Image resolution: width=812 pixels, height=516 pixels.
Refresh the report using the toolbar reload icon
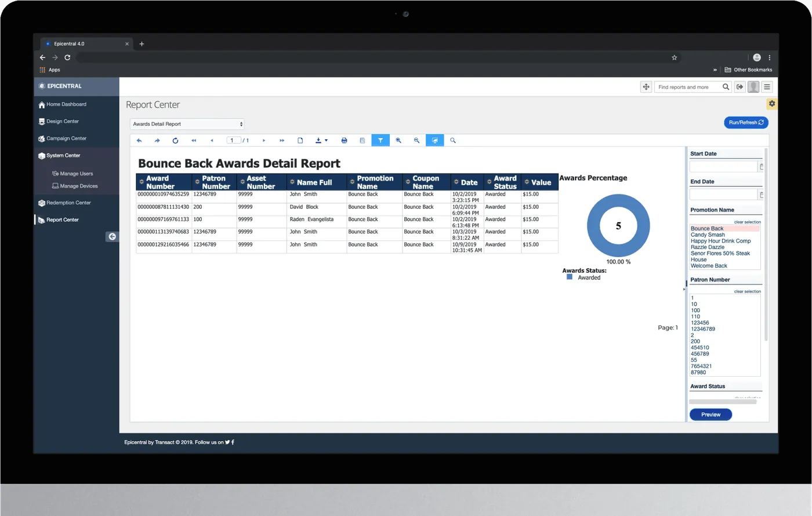(175, 140)
